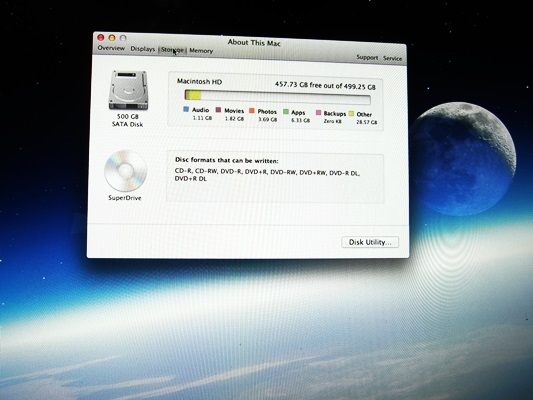Click the orange Photos color swatch
533x400 pixels.
click(252, 111)
